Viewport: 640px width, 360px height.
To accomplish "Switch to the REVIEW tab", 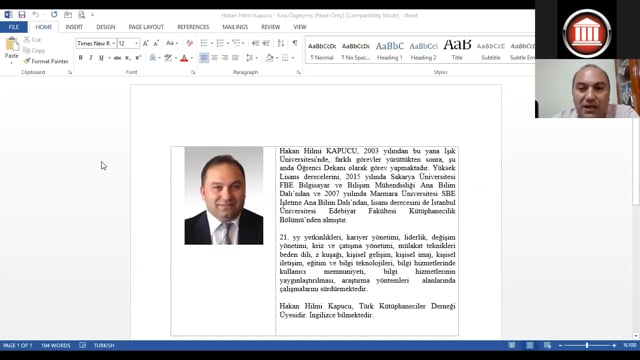I will (271, 27).
